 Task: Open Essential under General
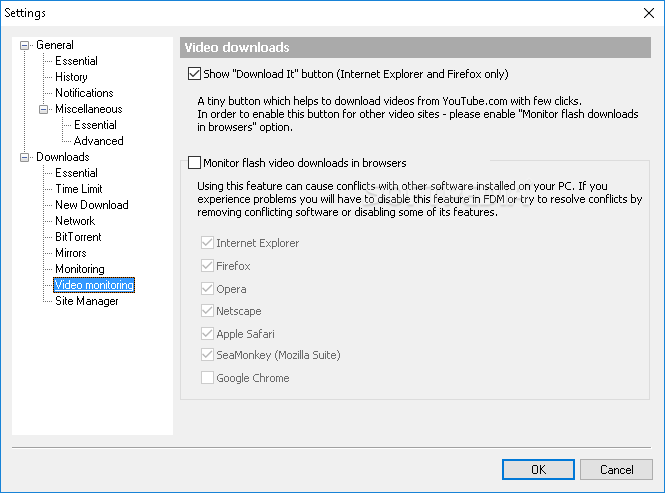[x=76, y=61]
